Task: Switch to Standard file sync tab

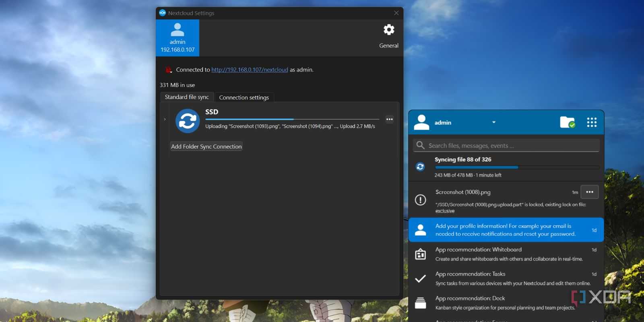Action: pos(187,97)
